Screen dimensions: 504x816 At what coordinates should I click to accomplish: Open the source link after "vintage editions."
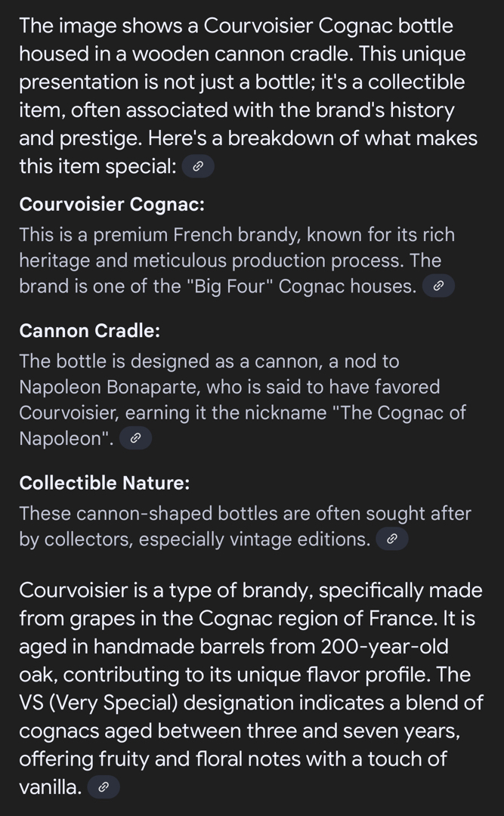point(391,539)
